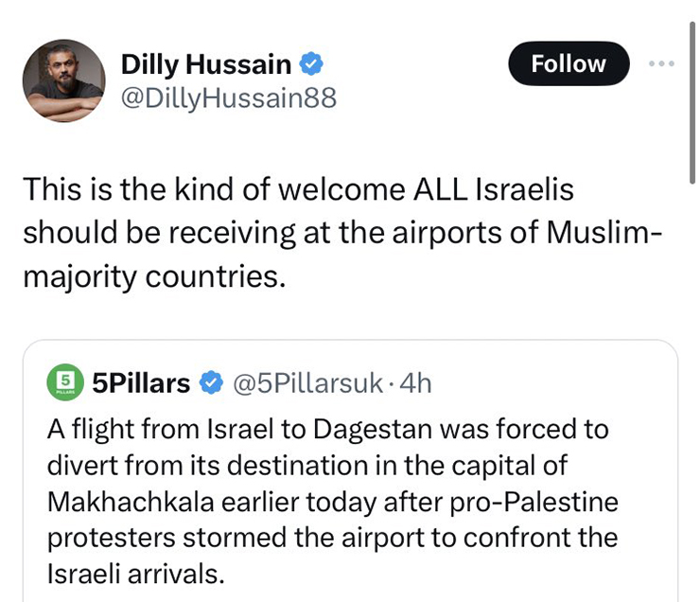Open the Dilly Hussain display name link

point(206,64)
